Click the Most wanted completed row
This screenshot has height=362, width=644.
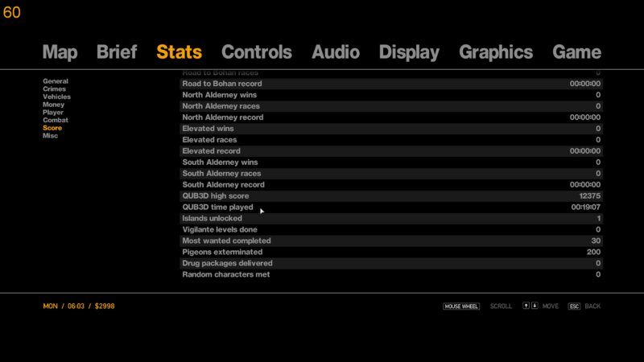[391, 241]
